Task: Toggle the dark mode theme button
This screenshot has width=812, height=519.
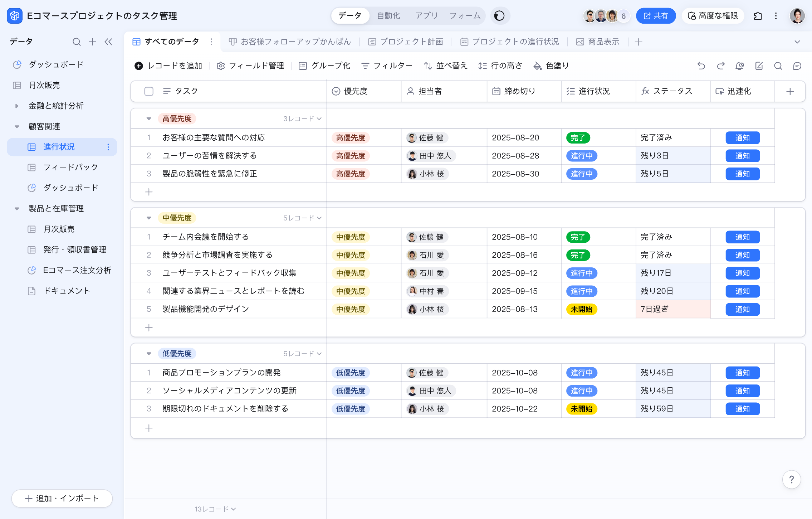Action: (499, 16)
